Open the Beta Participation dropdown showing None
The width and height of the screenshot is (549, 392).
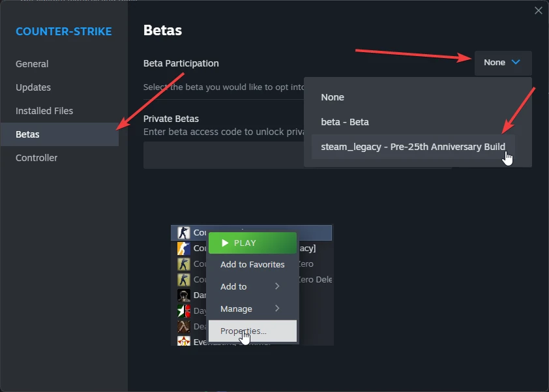click(503, 63)
